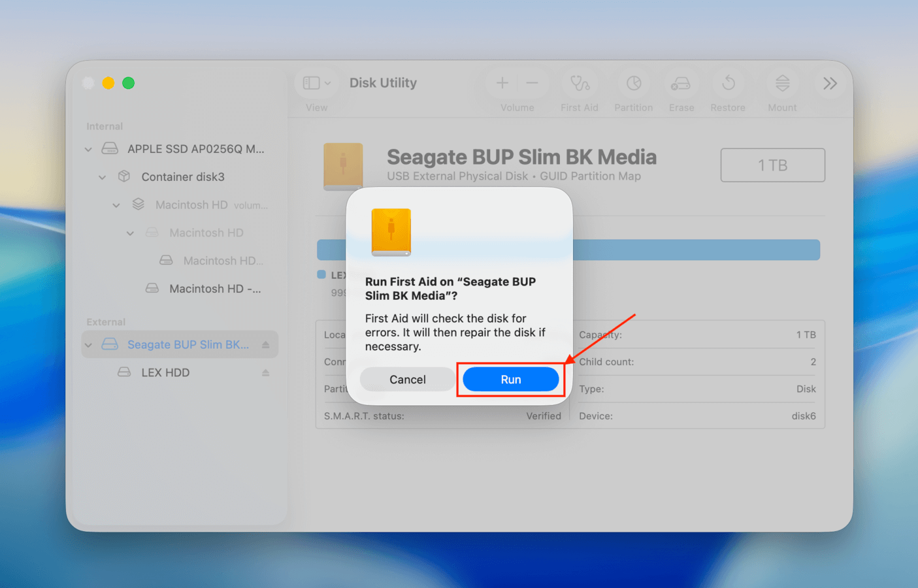Eject the LEX HDD volume

click(x=265, y=372)
